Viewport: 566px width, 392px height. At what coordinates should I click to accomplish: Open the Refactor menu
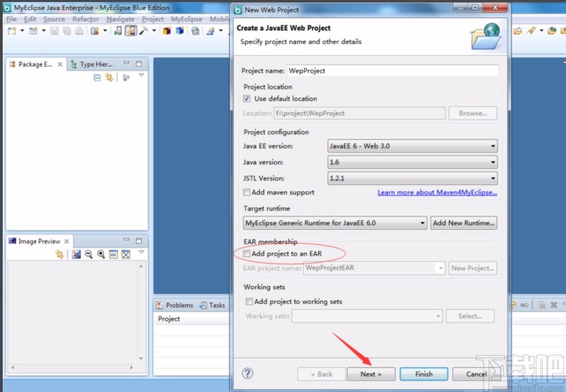[86, 19]
